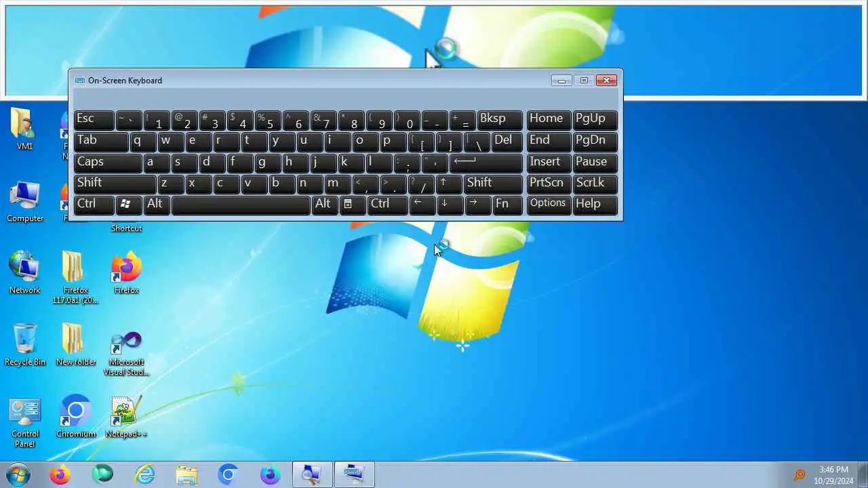
Task: Click the down arrow key
Action: click(450, 205)
